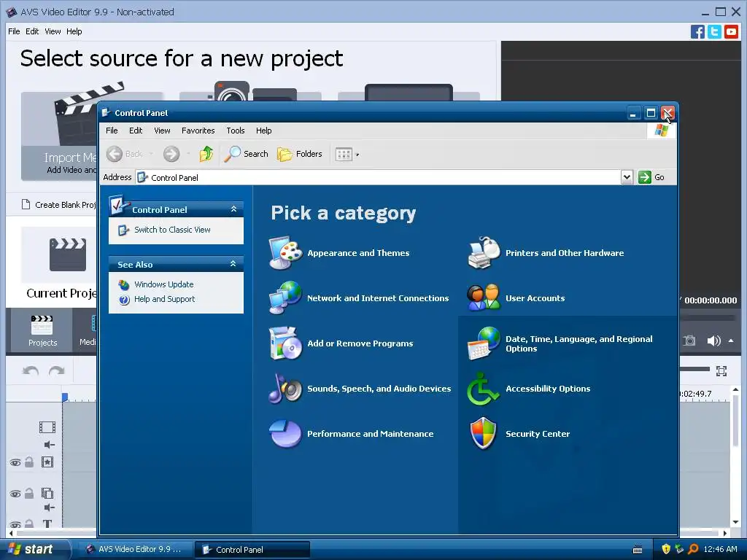
Task: Open User Accounts people icon
Action: (484, 298)
